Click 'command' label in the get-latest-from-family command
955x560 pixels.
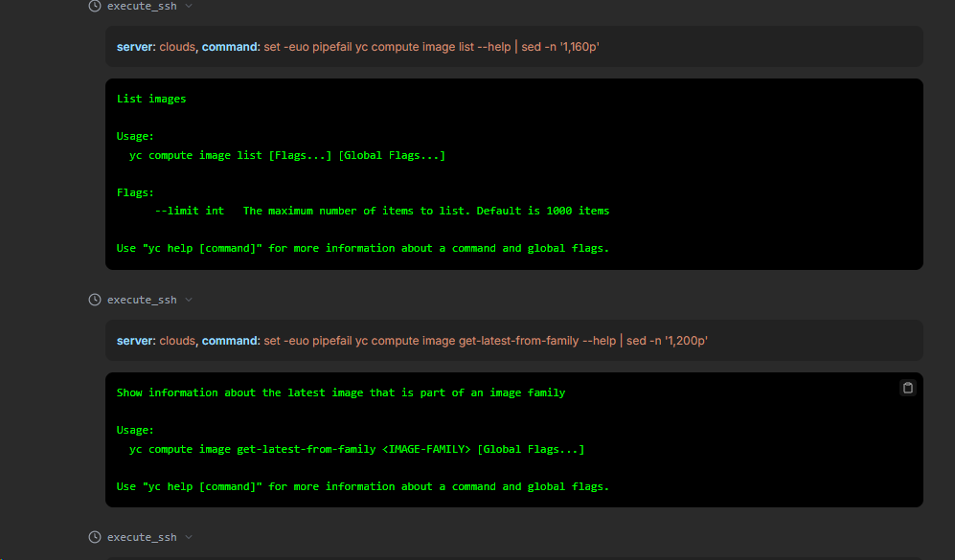[x=230, y=341]
